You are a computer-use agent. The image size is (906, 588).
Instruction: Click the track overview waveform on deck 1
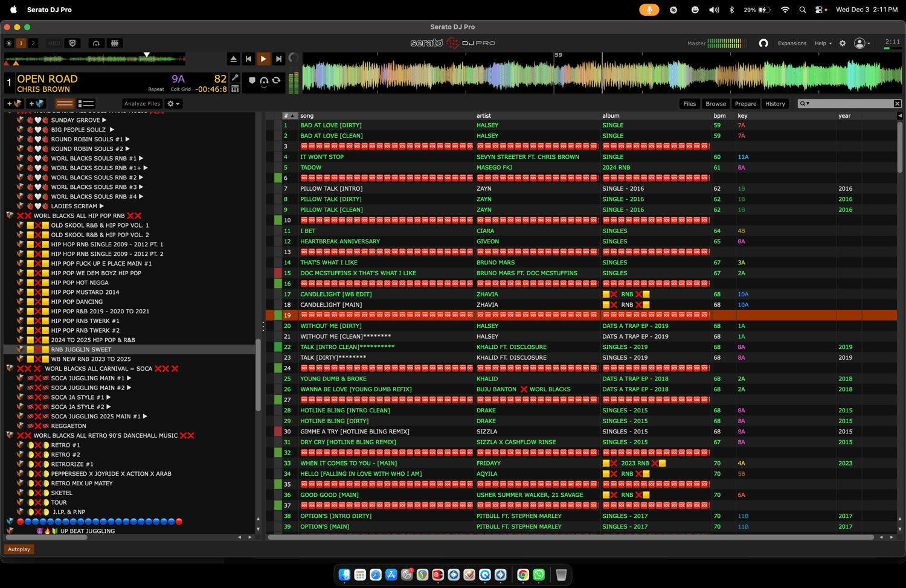tap(95, 59)
